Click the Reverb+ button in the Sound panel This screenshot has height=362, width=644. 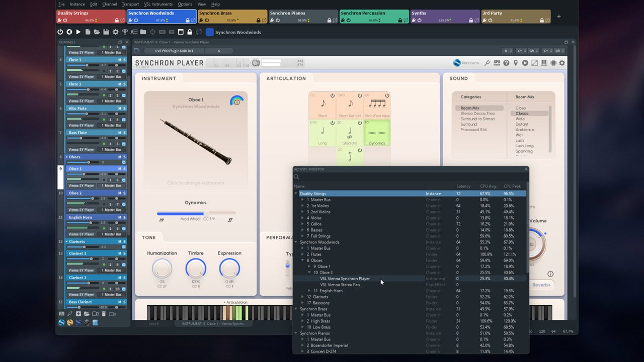(542, 285)
